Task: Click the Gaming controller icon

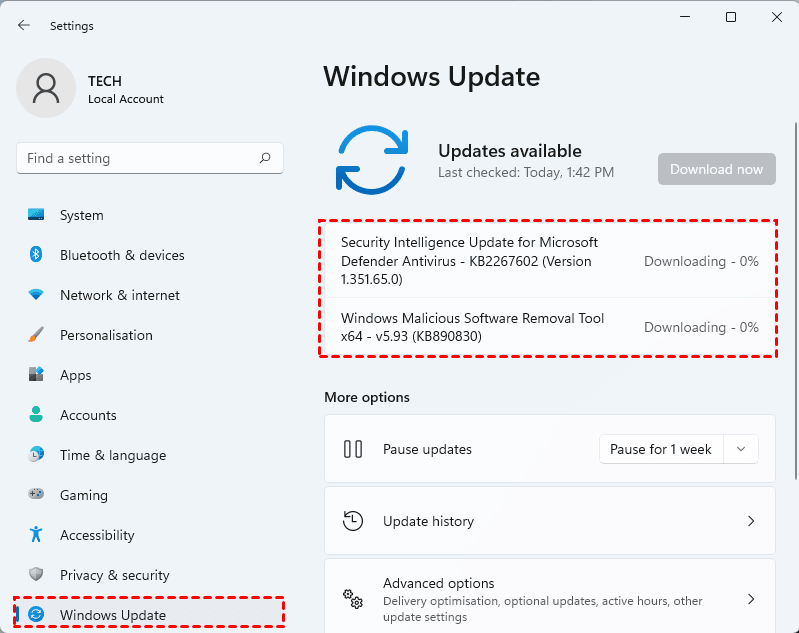Action: [36, 494]
